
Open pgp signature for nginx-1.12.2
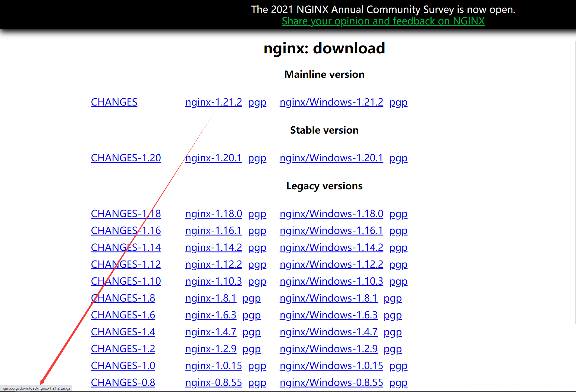click(257, 264)
